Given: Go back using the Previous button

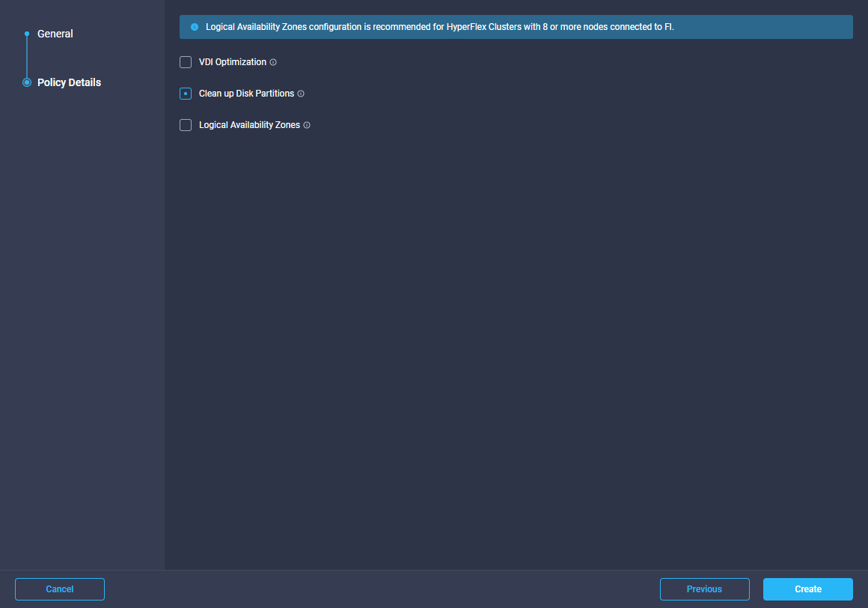Looking at the screenshot, I should click(704, 589).
